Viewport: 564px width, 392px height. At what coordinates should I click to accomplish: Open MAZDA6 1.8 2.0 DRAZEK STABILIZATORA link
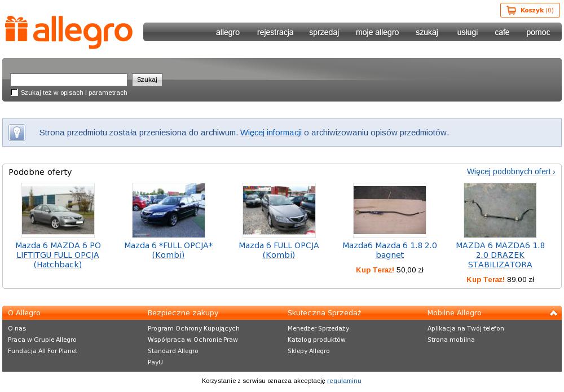(500, 255)
